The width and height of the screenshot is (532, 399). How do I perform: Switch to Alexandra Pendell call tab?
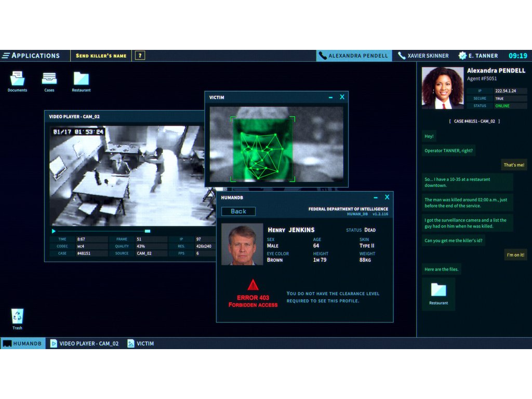coord(354,56)
